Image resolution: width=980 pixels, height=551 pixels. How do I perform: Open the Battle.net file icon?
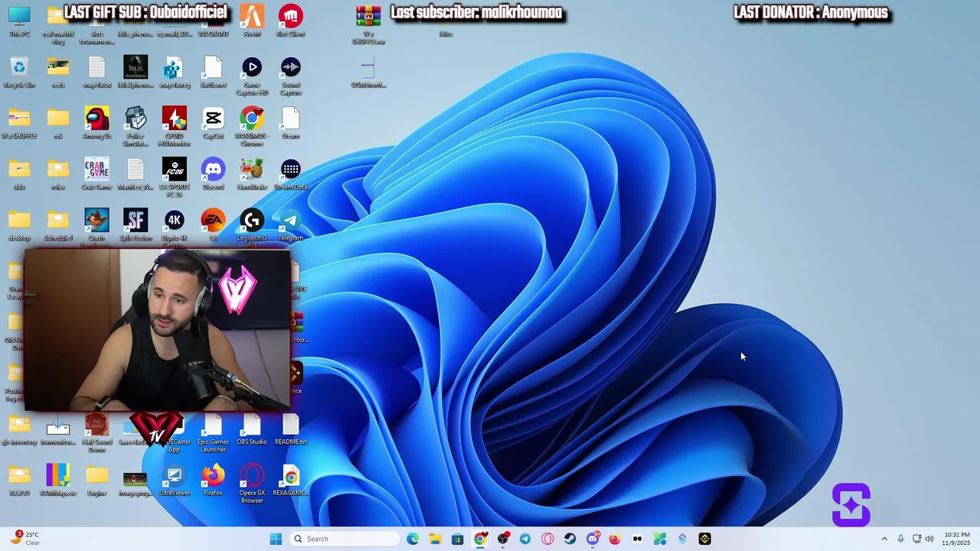(x=213, y=73)
